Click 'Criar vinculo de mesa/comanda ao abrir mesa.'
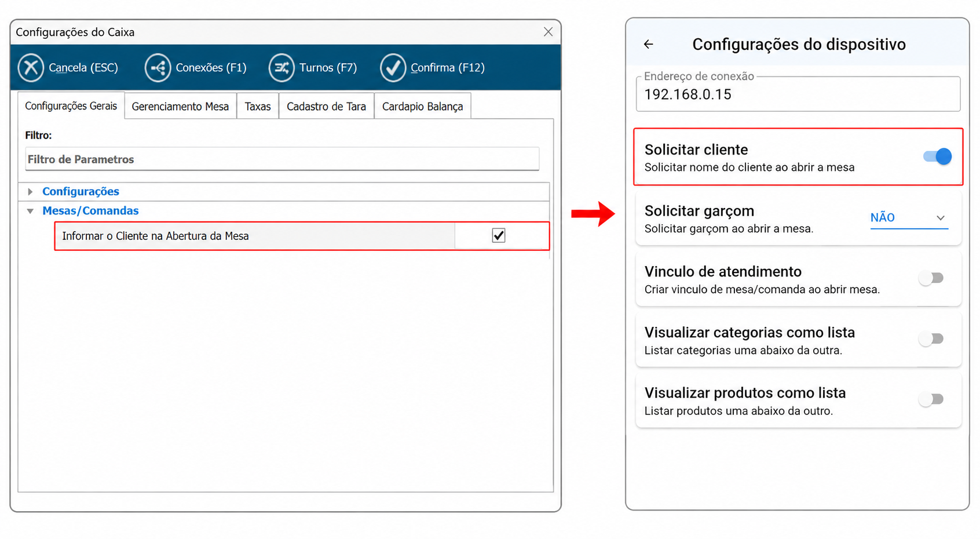The height and width of the screenshot is (539, 980). [x=762, y=289]
